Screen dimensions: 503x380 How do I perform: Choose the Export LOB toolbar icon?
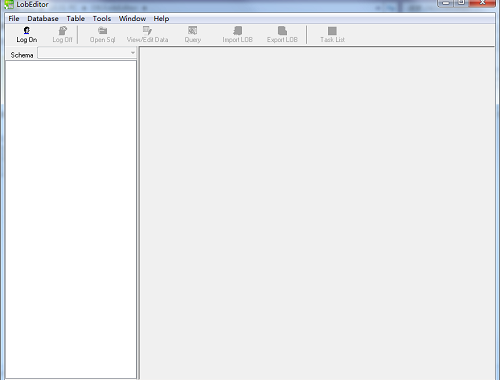[282, 31]
